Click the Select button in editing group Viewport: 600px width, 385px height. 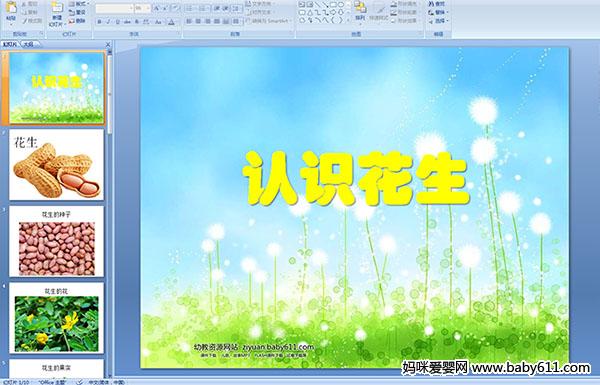438,21
